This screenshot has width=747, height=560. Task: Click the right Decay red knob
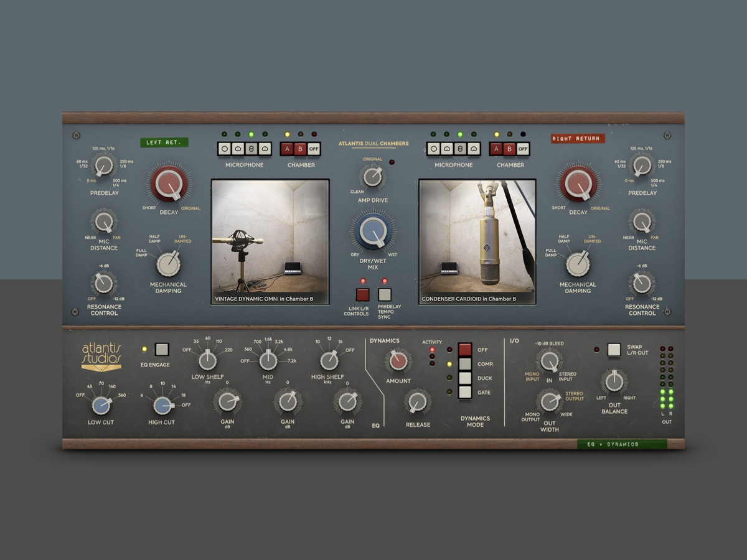pyautogui.click(x=578, y=183)
